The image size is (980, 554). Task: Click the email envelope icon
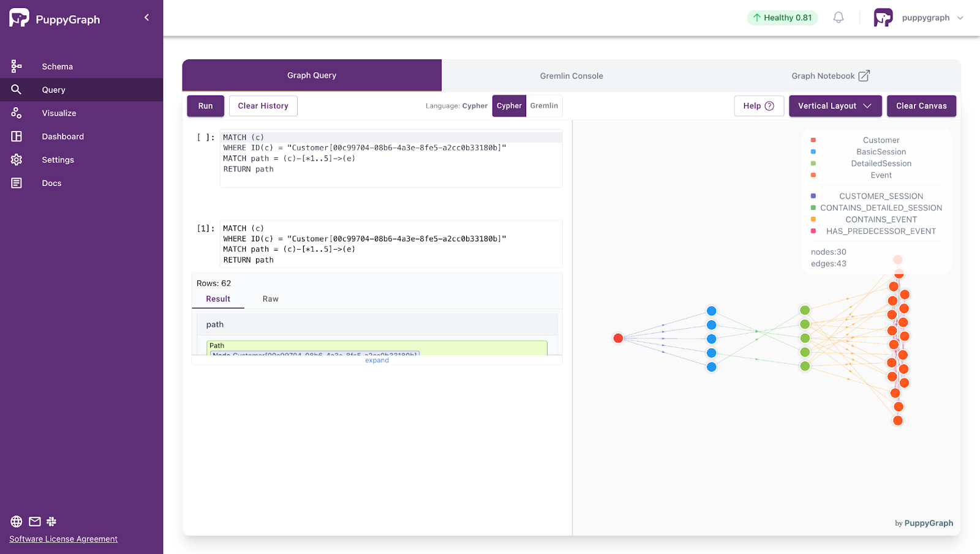[x=35, y=522]
